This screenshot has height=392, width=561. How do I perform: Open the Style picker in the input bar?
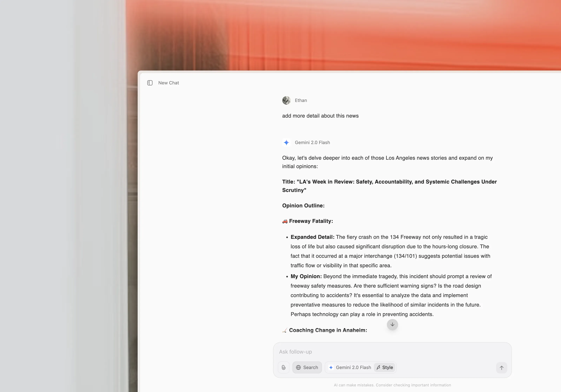384,367
